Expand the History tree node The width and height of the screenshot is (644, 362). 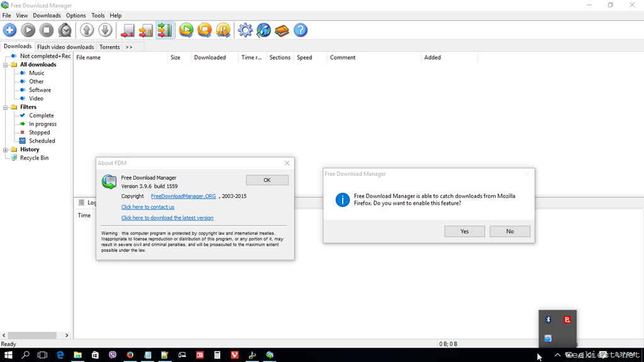pyautogui.click(x=6, y=150)
